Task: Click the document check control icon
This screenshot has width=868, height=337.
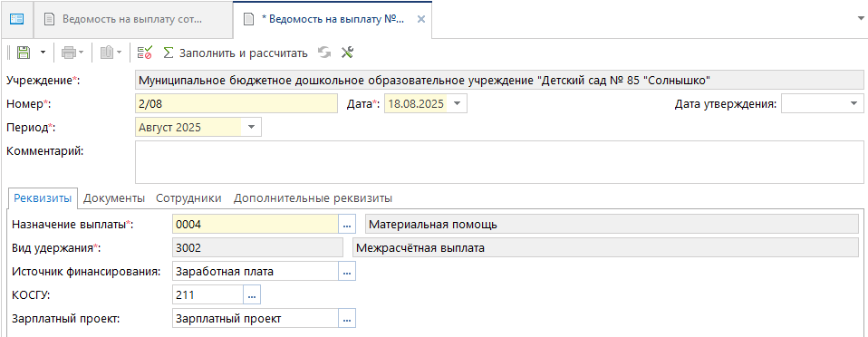Action: 144,53
